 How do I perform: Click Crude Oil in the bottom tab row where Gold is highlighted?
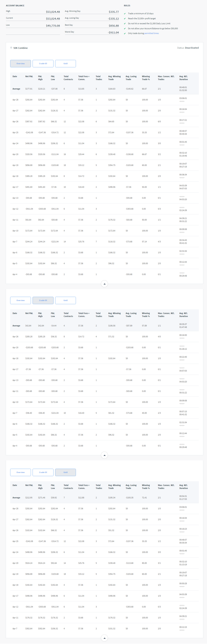pos(43,472)
